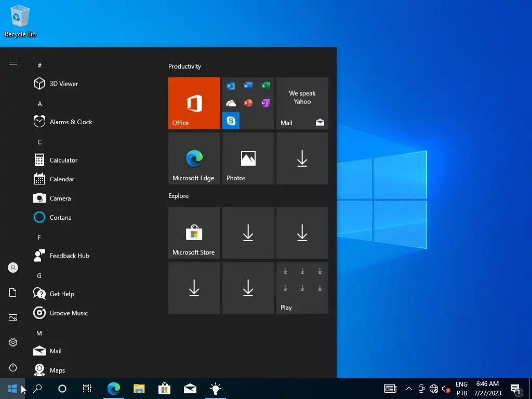Open OneDrive in the Office apps tile
Image resolution: width=532 pixels, height=399 pixels.
(231, 103)
